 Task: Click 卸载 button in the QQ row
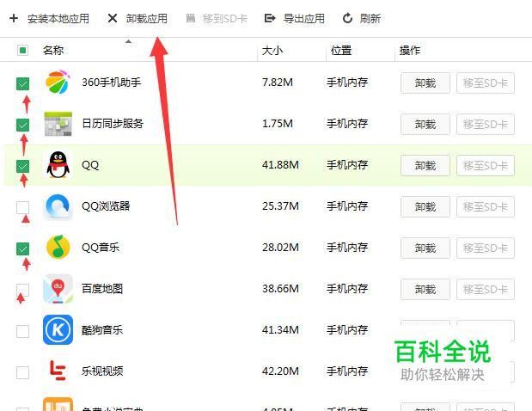425,166
